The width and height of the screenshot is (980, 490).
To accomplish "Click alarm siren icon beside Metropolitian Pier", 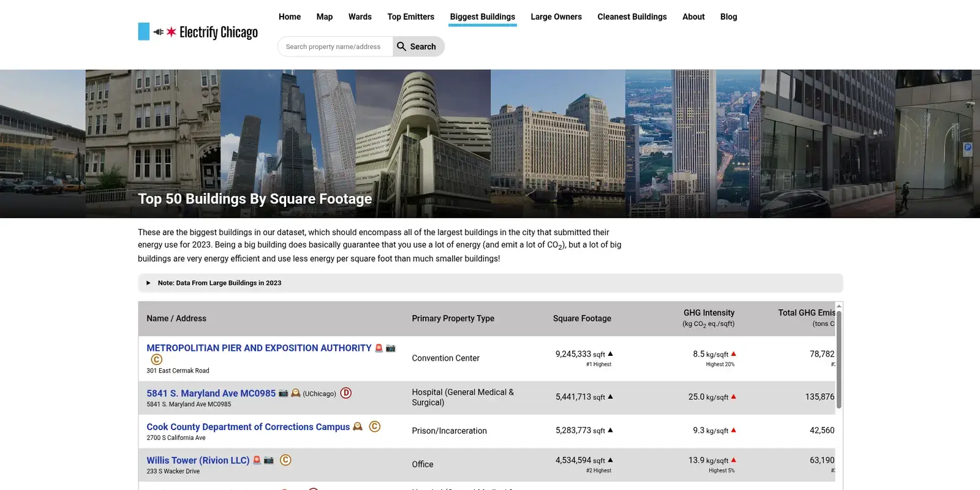I will (x=379, y=348).
